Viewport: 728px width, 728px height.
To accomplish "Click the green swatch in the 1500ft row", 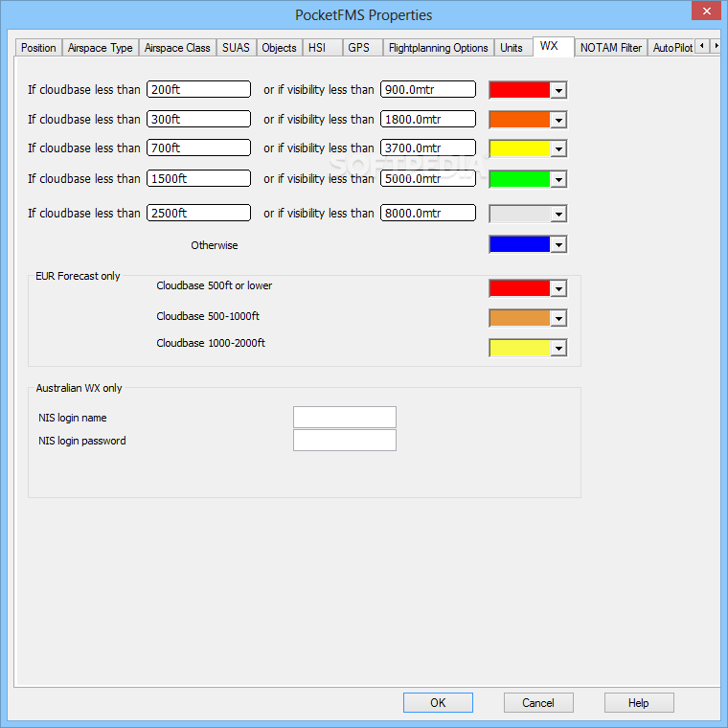I will (x=519, y=179).
